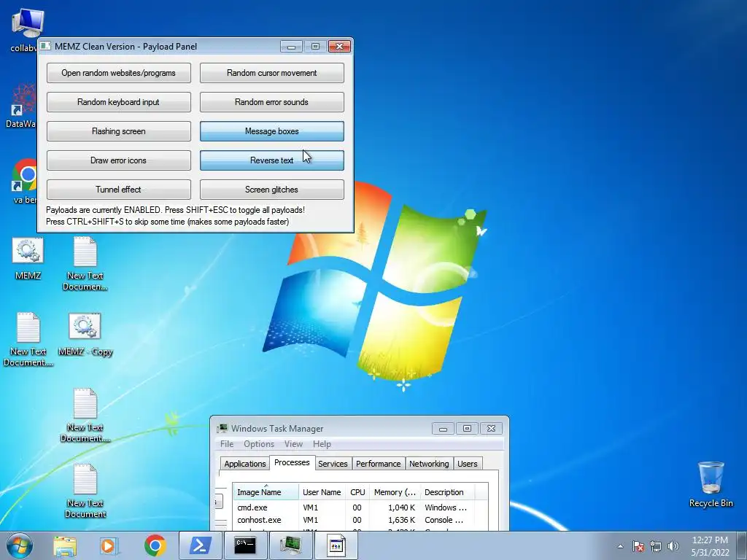Viewport: 747px width, 560px height.
Task: Click the Show desktop strip
Action: 742,546
